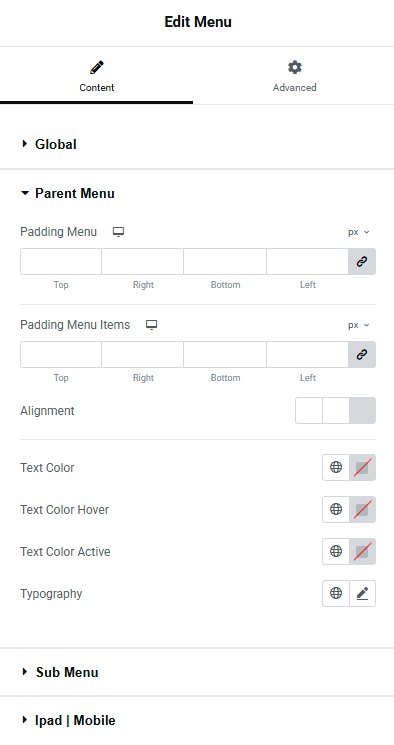The image size is (394, 745).
Task: Click the globe icon for Text Color Active
Action: point(336,551)
